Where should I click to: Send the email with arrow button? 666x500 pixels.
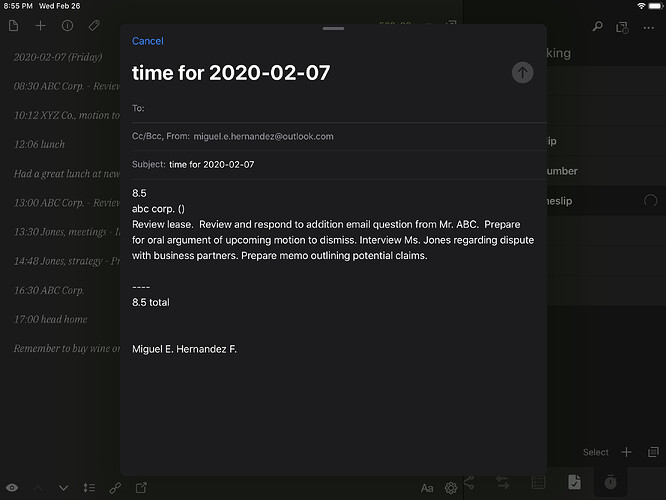522,73
